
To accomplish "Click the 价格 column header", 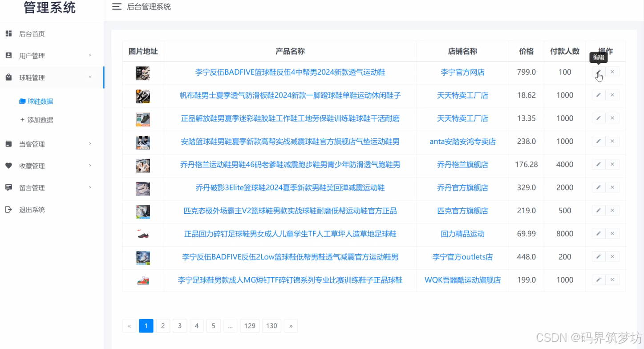I will click(526, 51).
